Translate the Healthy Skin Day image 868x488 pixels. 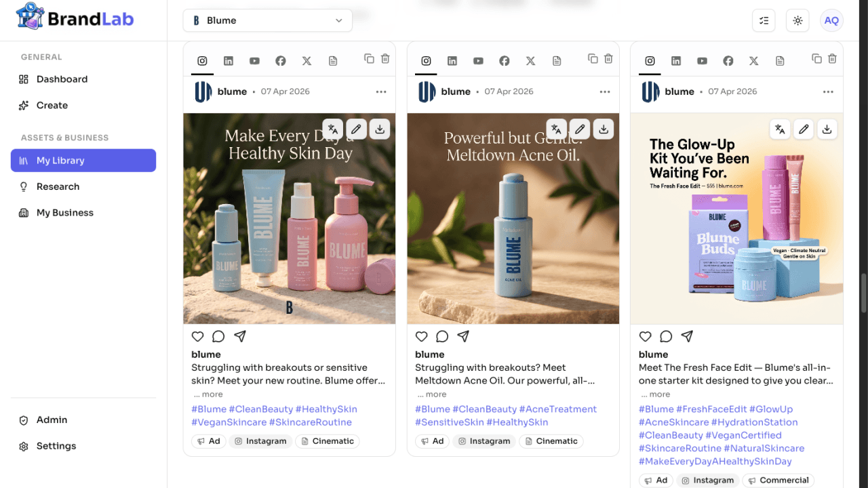332,129
